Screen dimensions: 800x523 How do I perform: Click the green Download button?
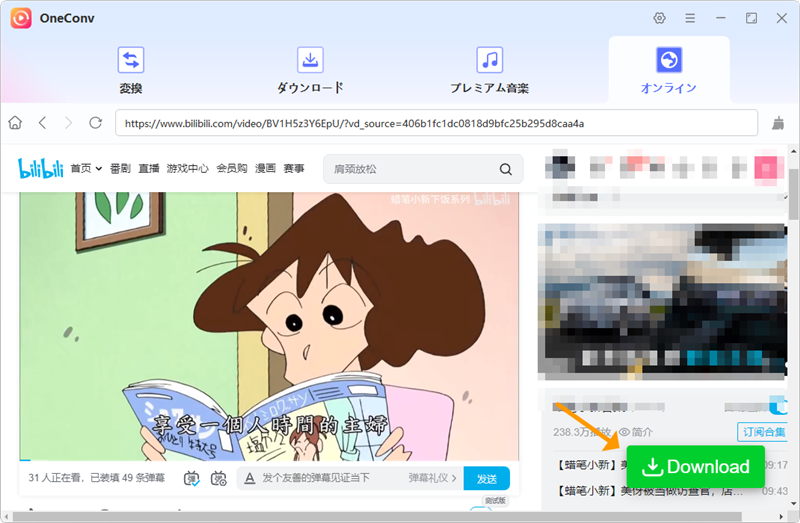pos(695,466)
